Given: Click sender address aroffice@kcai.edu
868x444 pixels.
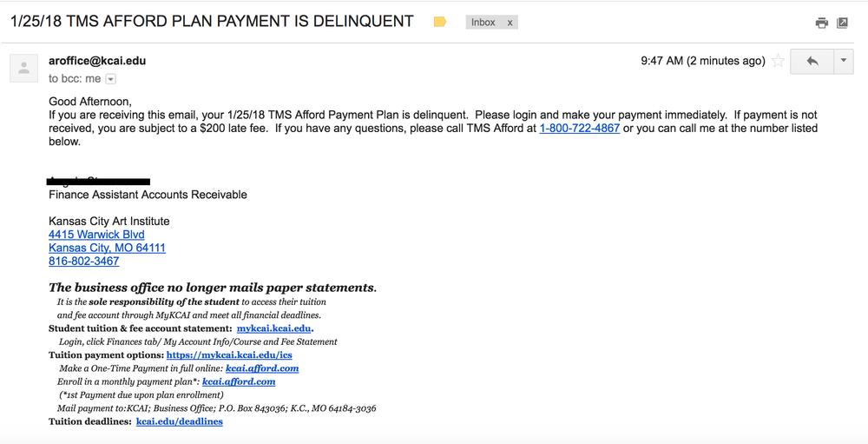Looking at the screenshot, I should (x=97, y=61).
